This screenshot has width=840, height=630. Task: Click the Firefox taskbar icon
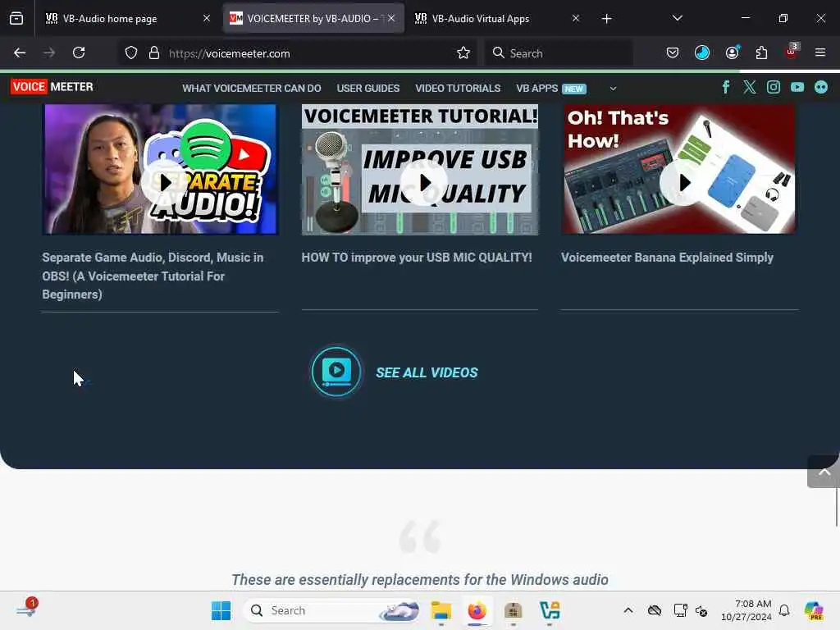click(477, 610)
